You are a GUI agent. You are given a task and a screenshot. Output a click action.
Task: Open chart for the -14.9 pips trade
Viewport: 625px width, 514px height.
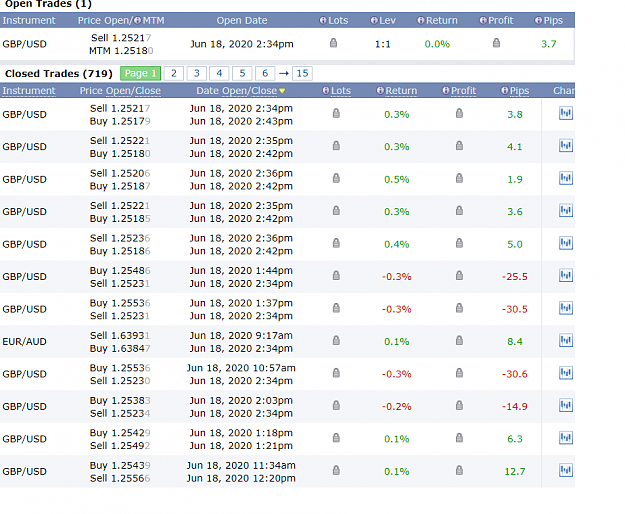566,406
